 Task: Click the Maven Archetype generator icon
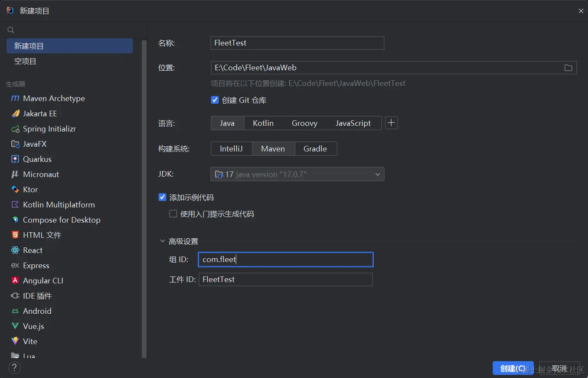pyautogui.click(x=15, y=99)
